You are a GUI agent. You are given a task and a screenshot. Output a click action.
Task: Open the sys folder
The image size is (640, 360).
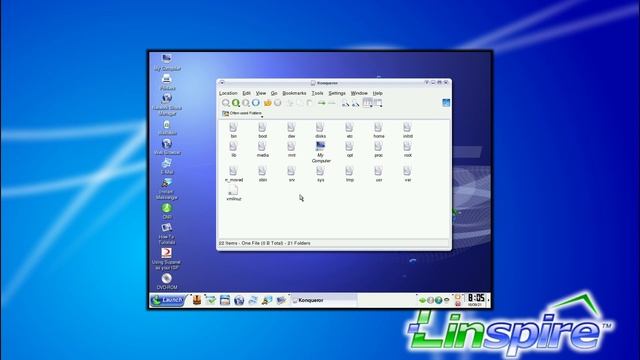[x=320, y=174]
